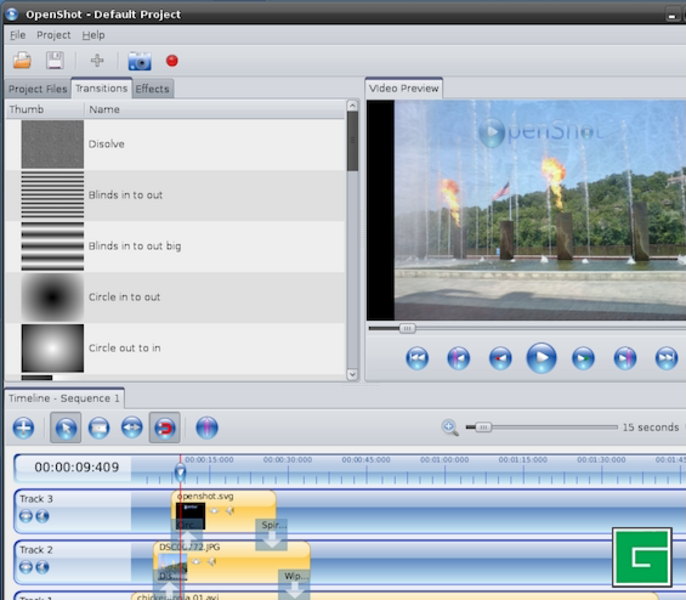Select the arrow pointer tool in timeline
This screenshot has height=600, width=686.
(x=65, y=428)
